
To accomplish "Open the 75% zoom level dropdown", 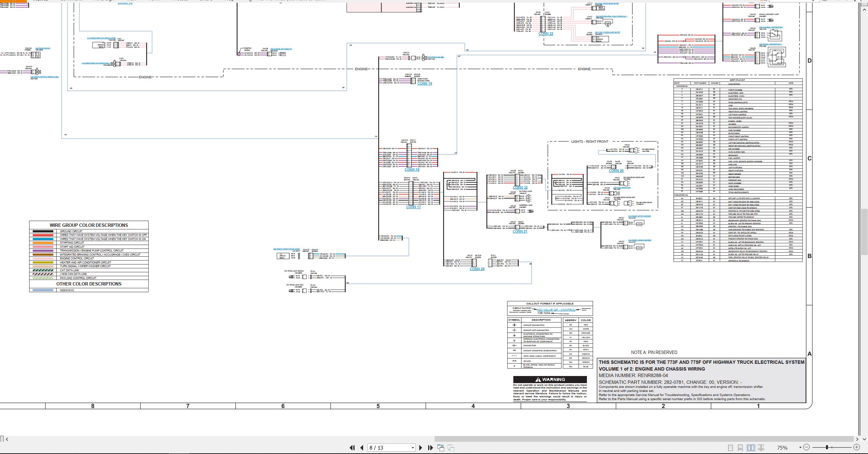I will pos(800,448).
